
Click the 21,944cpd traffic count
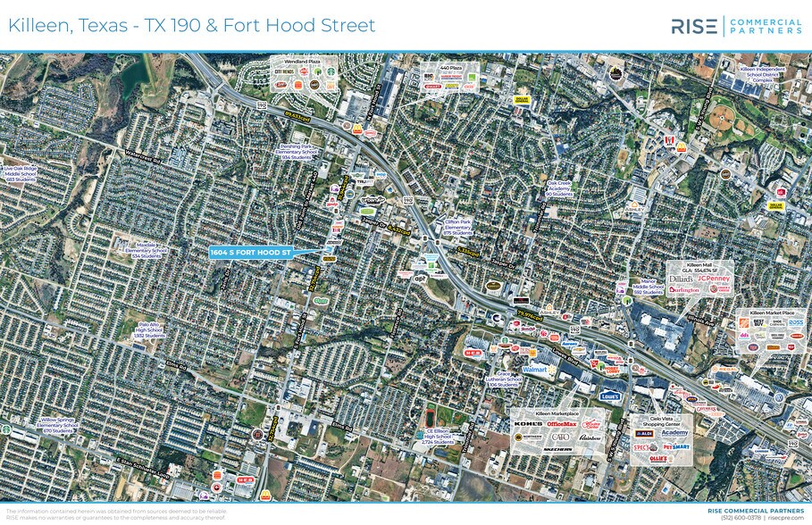tap(342, 188)
